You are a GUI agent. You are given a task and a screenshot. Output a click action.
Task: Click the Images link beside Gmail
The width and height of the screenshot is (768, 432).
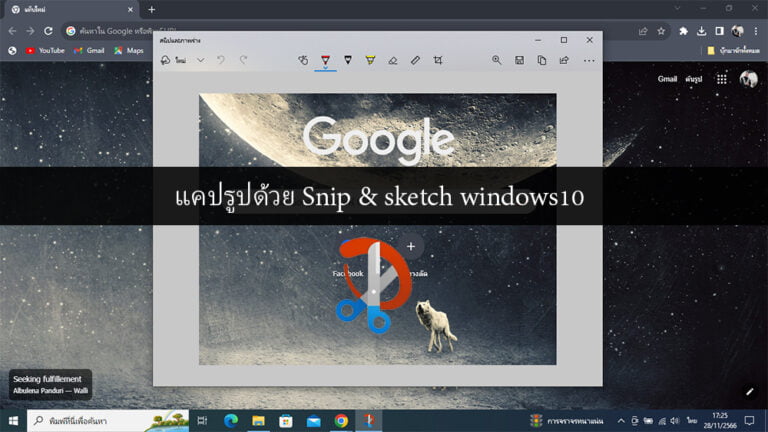[x=694, y=79]
